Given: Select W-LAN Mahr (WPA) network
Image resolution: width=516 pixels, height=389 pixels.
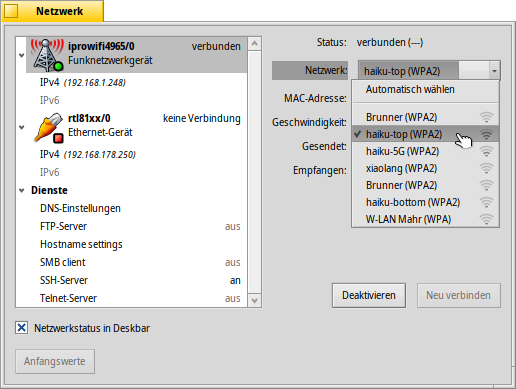Looking at the screenshot, I should [426, 219].
